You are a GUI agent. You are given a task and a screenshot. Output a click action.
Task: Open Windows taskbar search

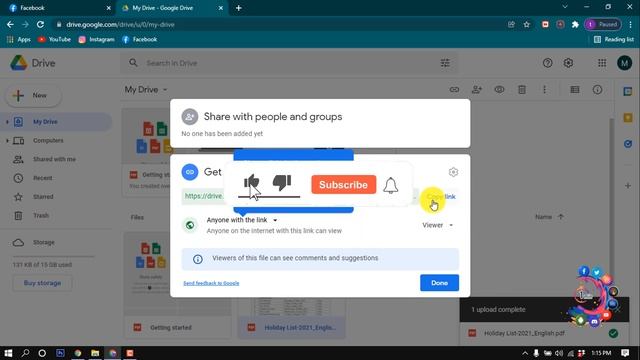pos(25,353)
